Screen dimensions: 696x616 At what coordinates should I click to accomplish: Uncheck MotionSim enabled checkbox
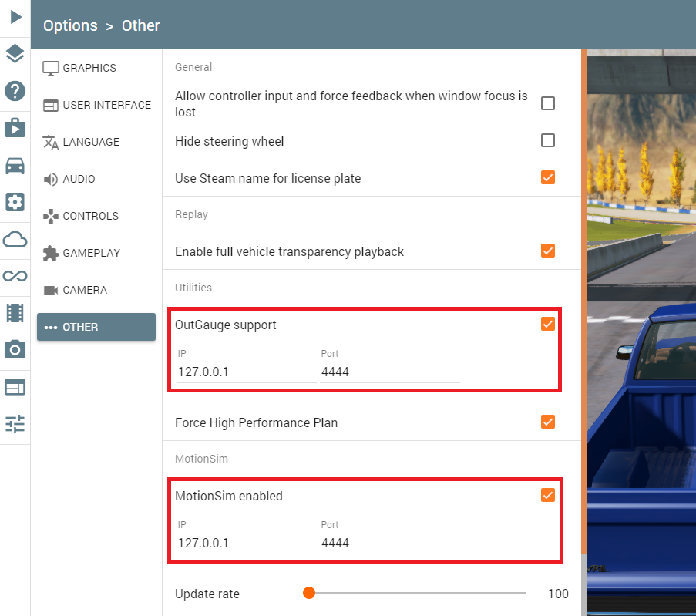pos(548,495)
